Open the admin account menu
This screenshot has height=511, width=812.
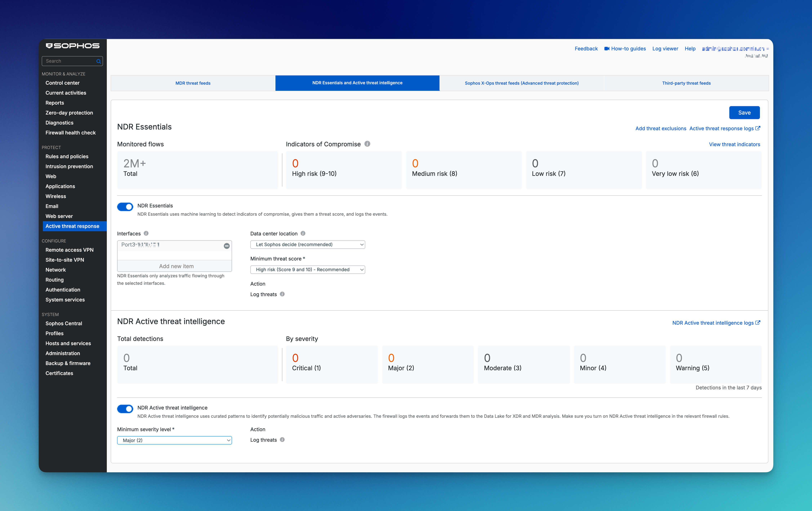tap(735, 49)
